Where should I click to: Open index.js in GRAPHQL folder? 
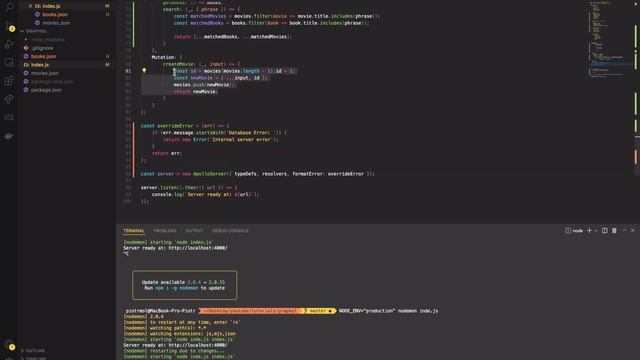pos(40,65)
